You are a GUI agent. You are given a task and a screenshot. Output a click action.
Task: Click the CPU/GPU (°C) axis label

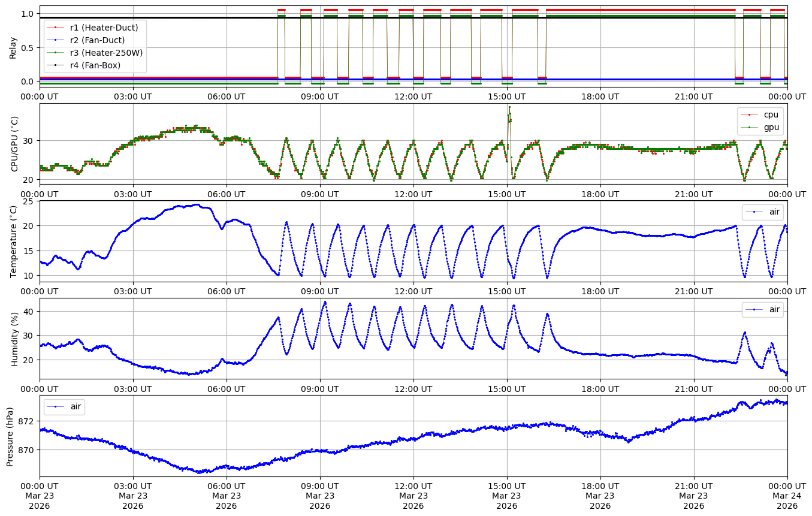point(14,144)
